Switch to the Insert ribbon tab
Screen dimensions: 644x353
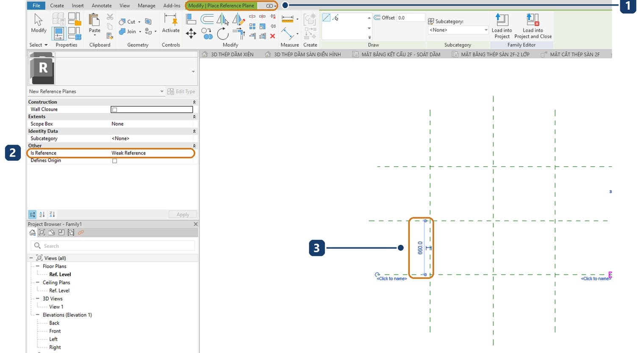click(x=78, y=6)
